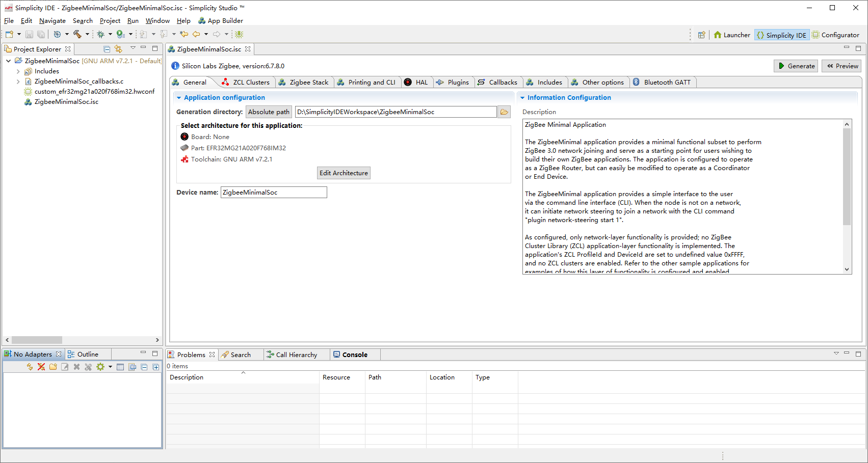Click the new folder icon in Adapters view
This screenshot has width=868, height=463.
coord(53,367)
